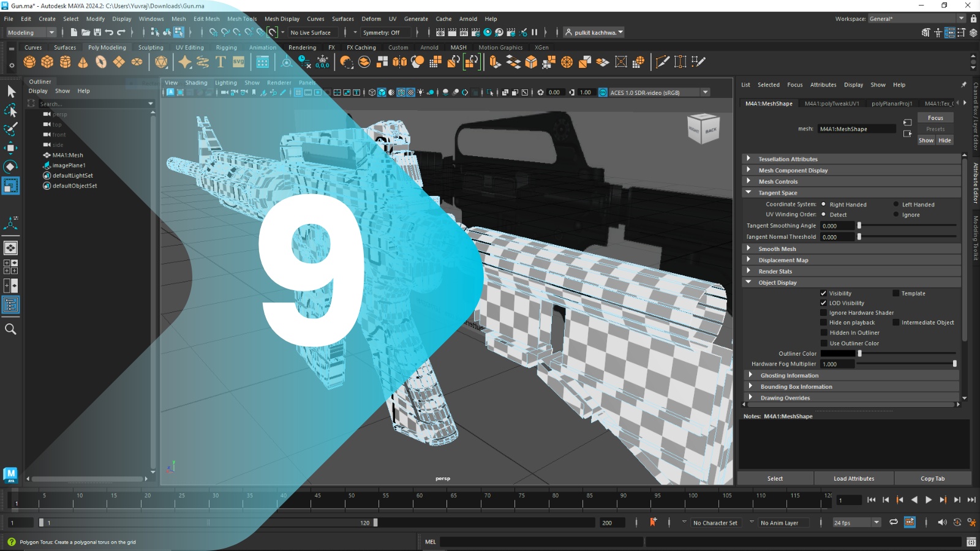Select the Scale tool in the toolbox
The height and width of the screenshot is (551, 980).
pos(11,186)
